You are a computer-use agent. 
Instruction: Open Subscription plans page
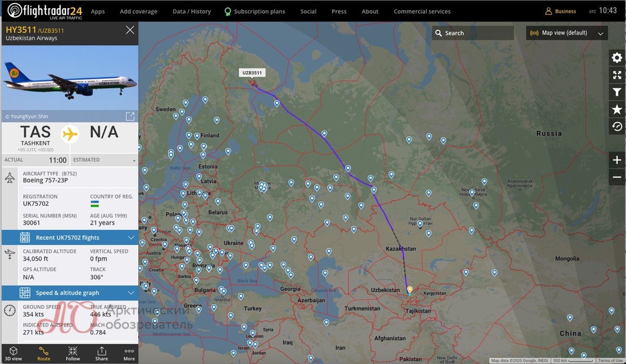tap(260, 11)
